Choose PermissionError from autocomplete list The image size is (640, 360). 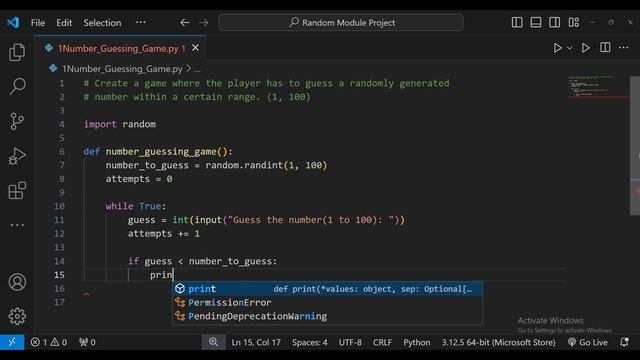click(327, 302)
